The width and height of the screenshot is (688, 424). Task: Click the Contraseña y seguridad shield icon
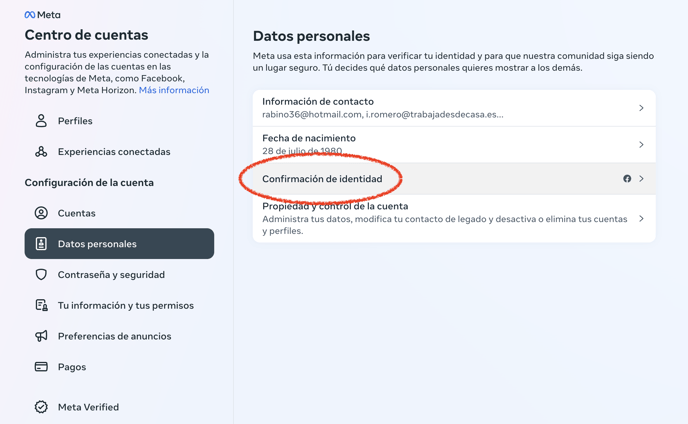point(41,275)
